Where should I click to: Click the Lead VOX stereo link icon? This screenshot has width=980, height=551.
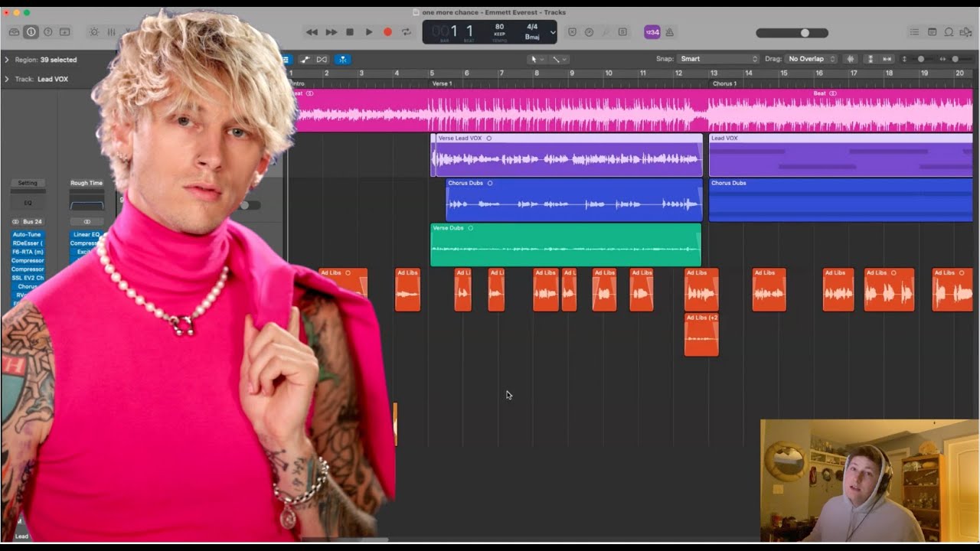tap(15, 222)
